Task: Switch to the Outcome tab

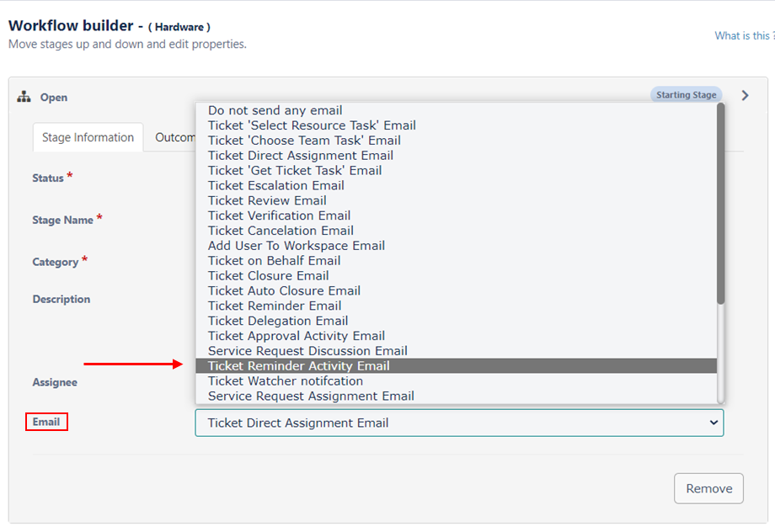Action: 175,137
